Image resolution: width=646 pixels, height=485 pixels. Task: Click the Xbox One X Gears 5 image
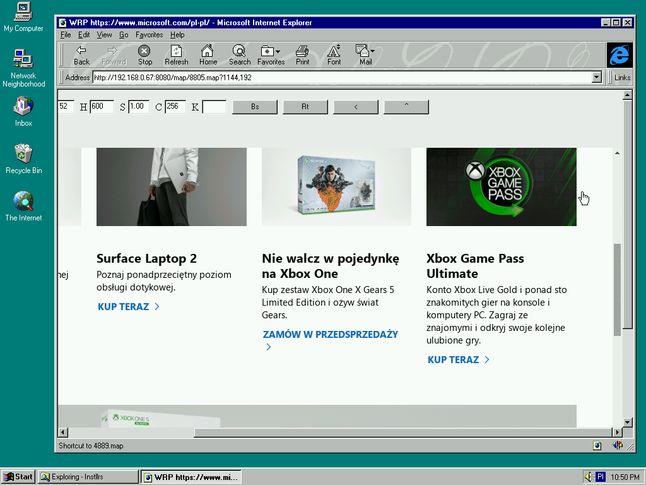(336, 187)
